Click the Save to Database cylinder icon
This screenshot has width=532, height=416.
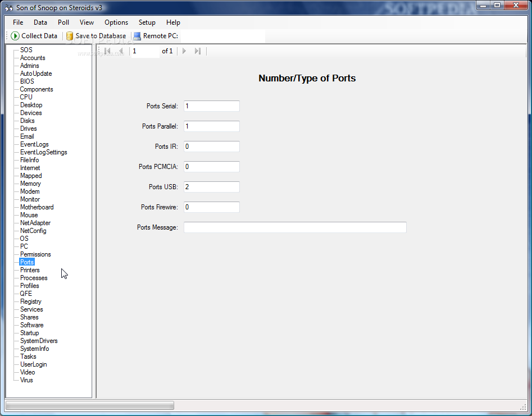(x=70, y=36)
